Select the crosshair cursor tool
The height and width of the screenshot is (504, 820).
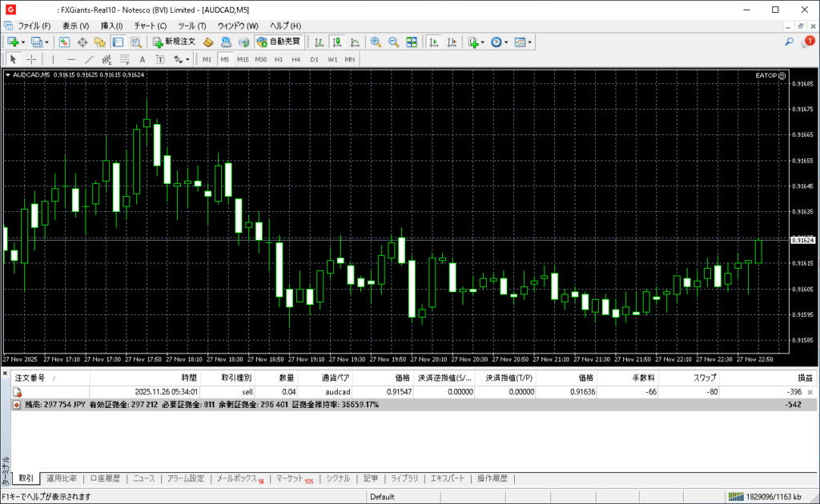(32, 59)
